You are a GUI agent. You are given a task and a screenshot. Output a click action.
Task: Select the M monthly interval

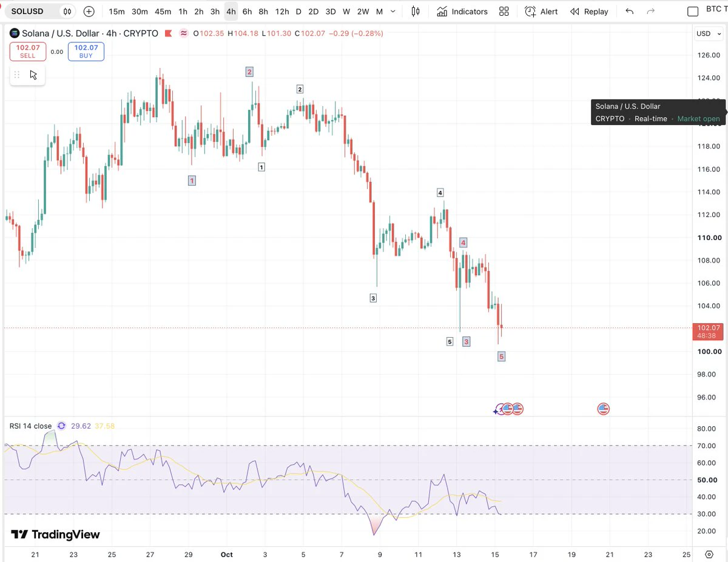(x=379, y=12)
